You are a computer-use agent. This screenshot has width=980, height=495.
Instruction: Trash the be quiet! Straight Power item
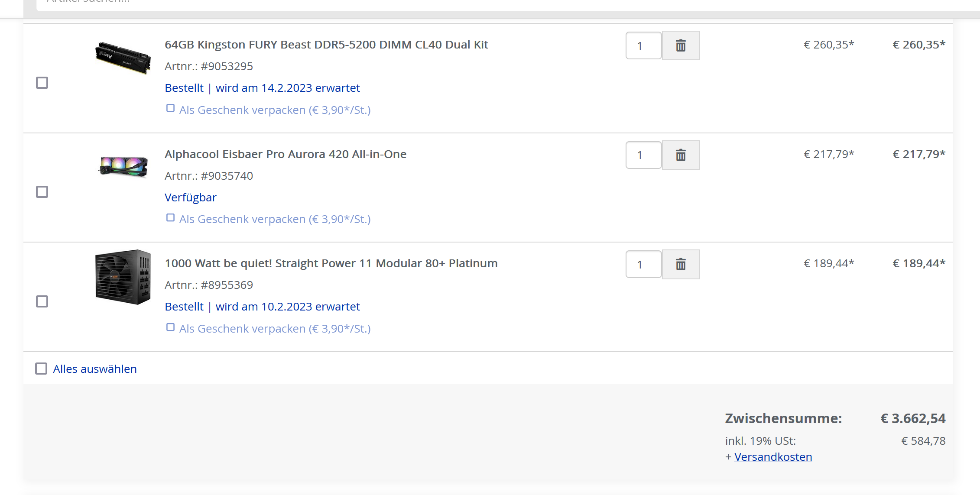click(x=681, y=264)
